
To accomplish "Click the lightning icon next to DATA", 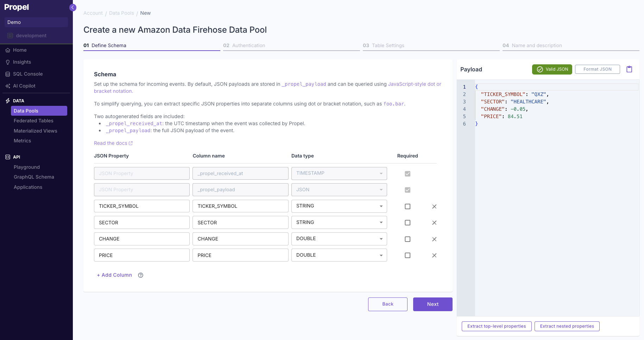I will (7, 101).
